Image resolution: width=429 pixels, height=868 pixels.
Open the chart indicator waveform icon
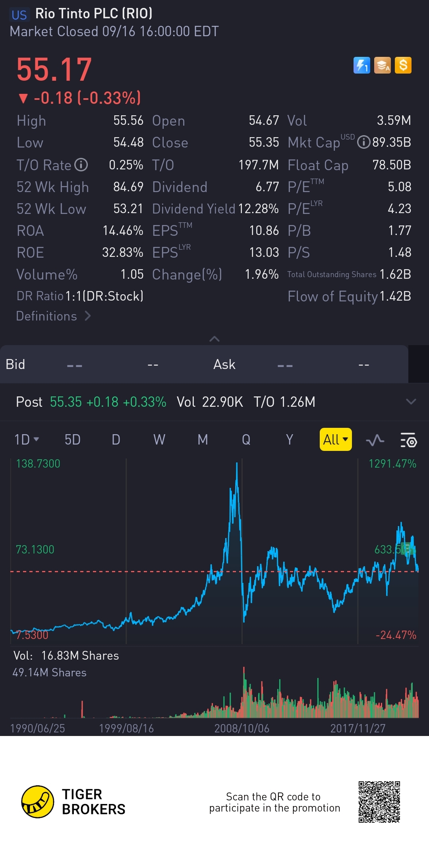point(375,440)
